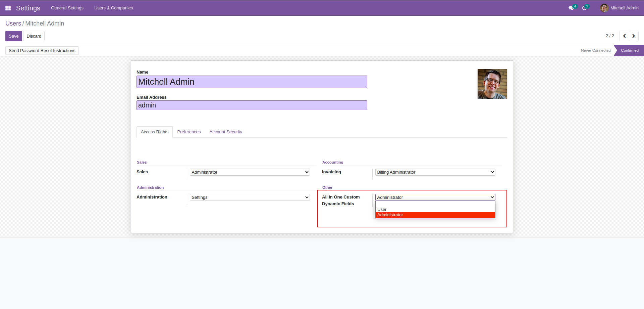This screenshot has width=644, height=309.
Task: Click Send Password Reset Instructions
Action: coord(42,51)
